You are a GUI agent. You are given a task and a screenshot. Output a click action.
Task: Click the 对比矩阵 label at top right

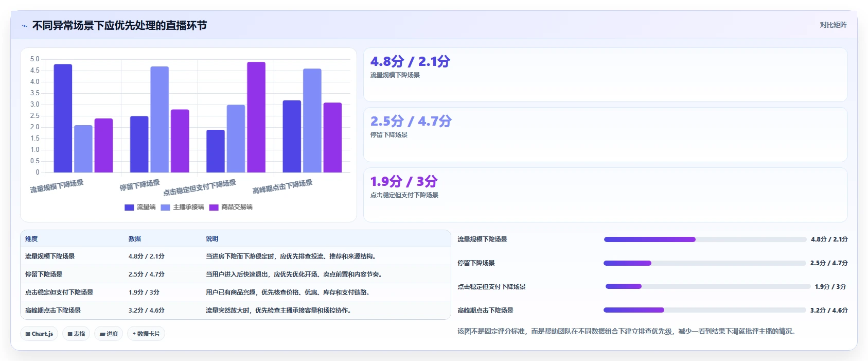833,25
